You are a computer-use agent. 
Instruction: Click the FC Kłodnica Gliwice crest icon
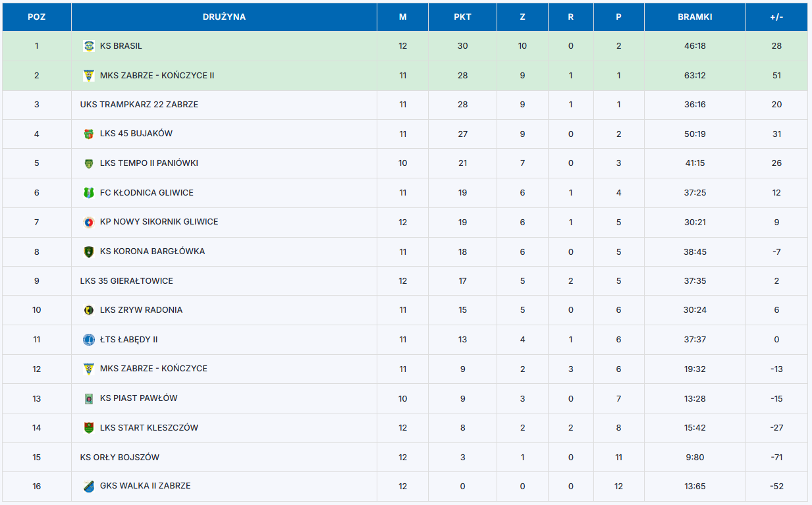[x=89, y=193]
